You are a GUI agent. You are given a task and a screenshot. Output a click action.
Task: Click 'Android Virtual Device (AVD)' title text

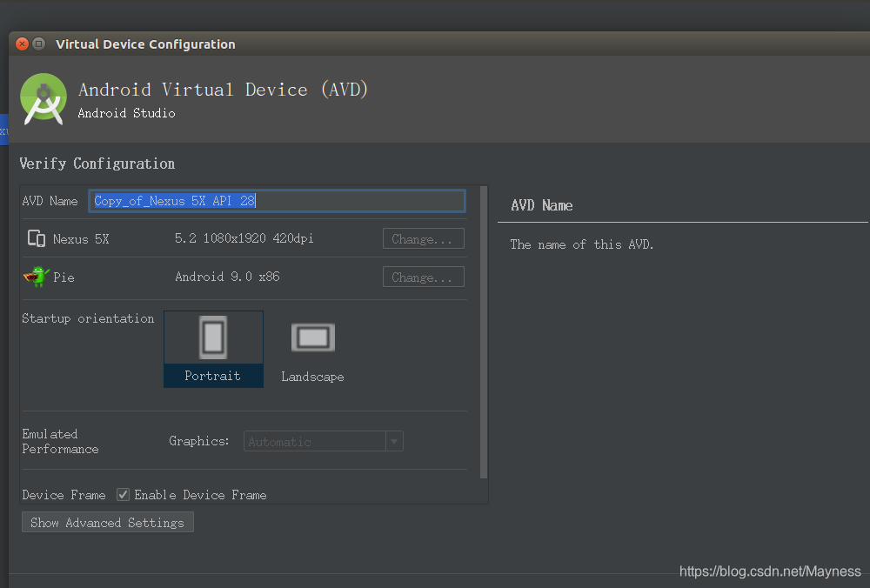[x=223, y=90]
